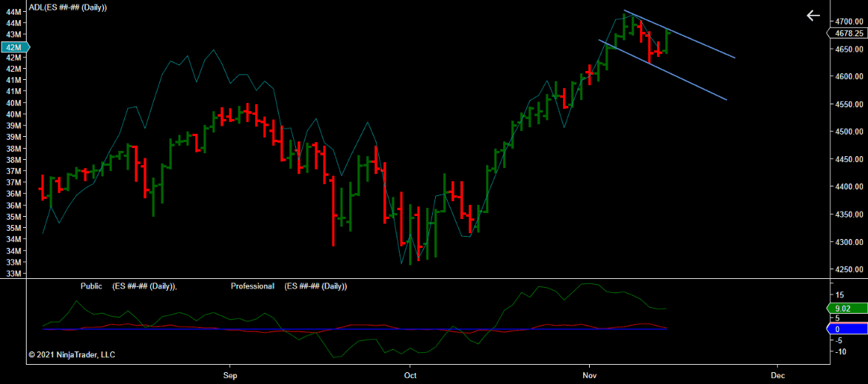Click the white back arrow icon
This screenshot has width=868, height=384.
(813, 16)
